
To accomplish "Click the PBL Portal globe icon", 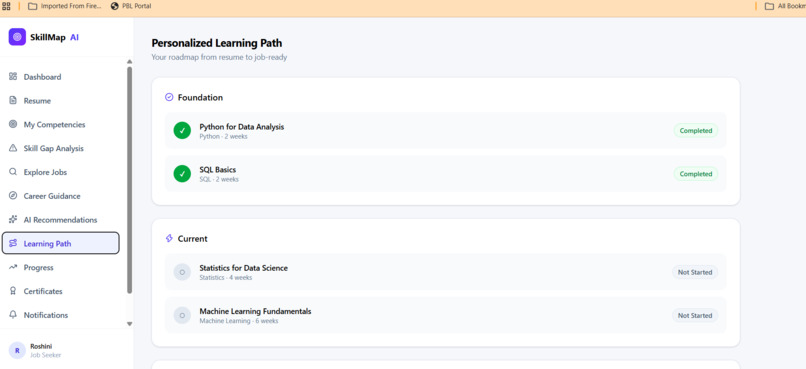I will coord(114,6).
